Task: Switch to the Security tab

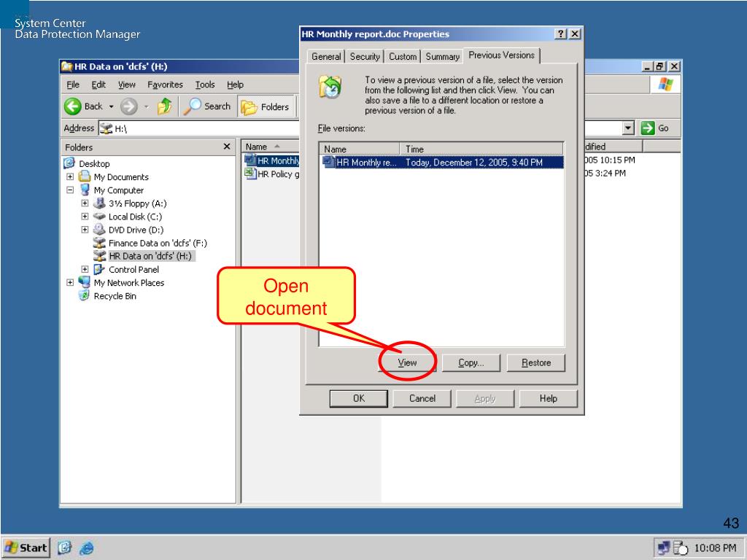Action: (365, 56)
